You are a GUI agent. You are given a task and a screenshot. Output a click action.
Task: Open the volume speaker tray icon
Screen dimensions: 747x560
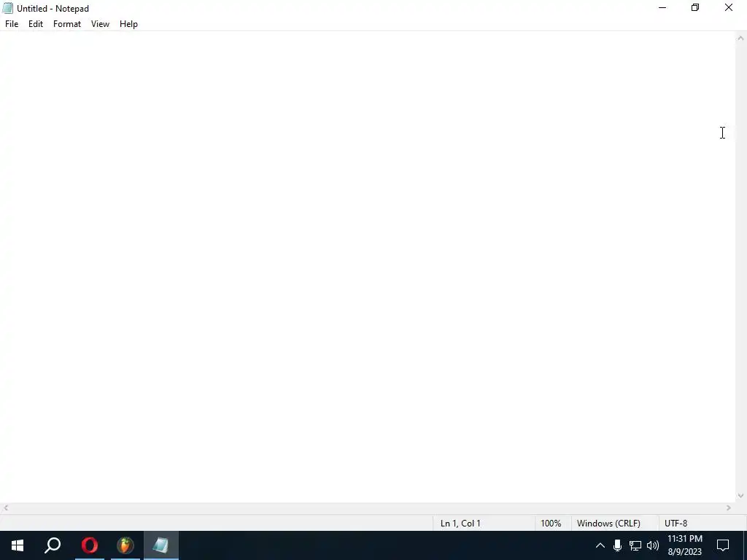[653, 545]
